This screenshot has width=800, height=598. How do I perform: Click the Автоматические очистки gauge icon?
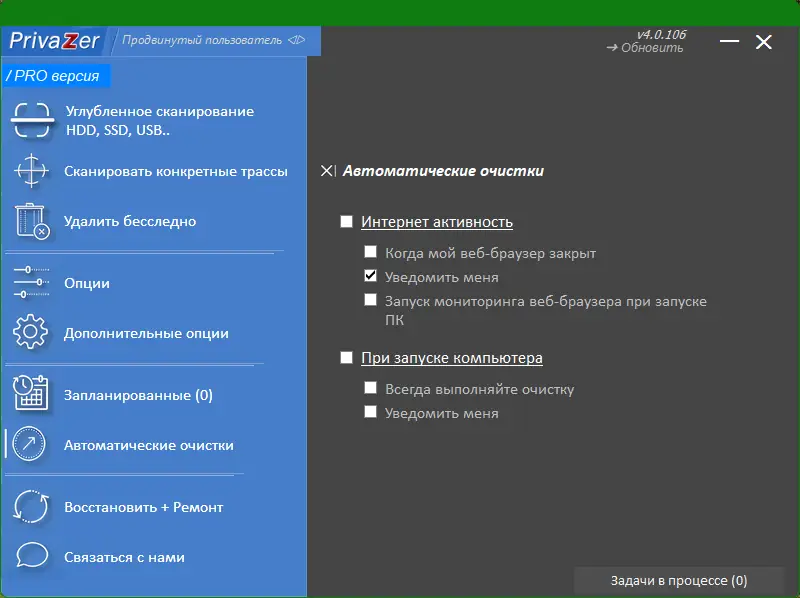pyautogui.click(x=31, y=445)
